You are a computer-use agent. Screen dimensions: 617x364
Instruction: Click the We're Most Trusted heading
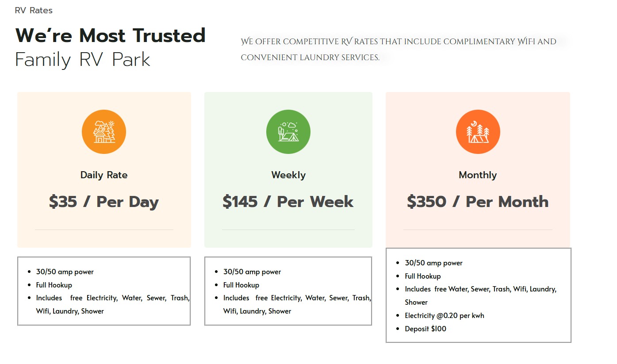pyautogui.click(x=111, y=36)
